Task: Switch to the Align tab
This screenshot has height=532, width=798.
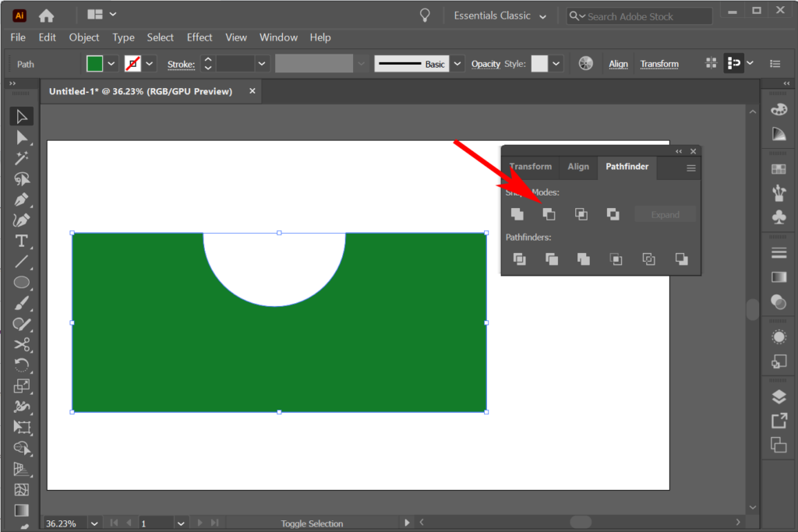Action: point(577,166)
